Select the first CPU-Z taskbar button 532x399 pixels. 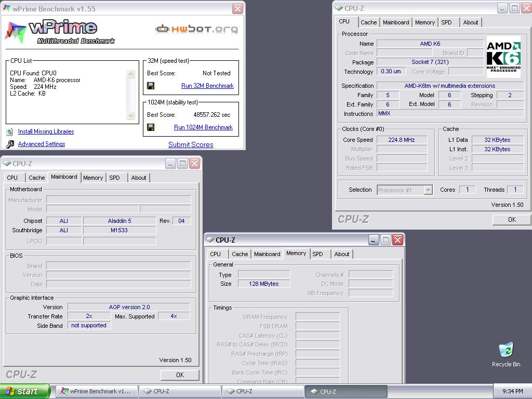click(180, 391)
